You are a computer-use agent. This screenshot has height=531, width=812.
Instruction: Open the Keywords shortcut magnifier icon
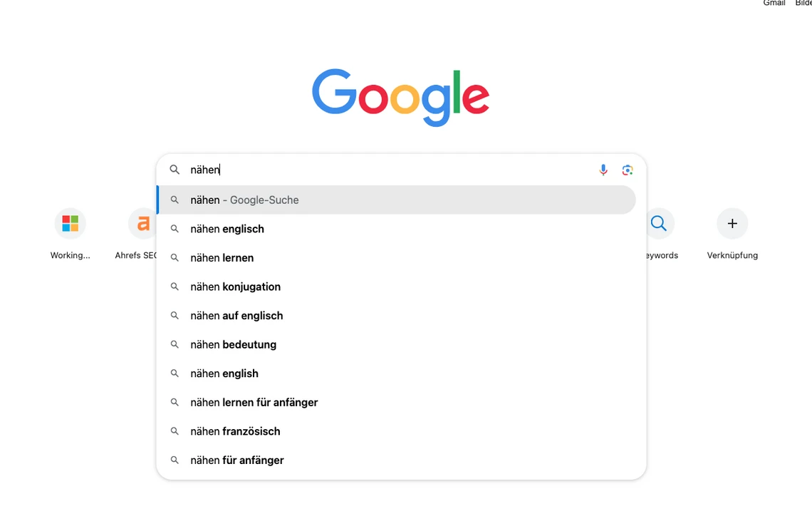(659, 224)
